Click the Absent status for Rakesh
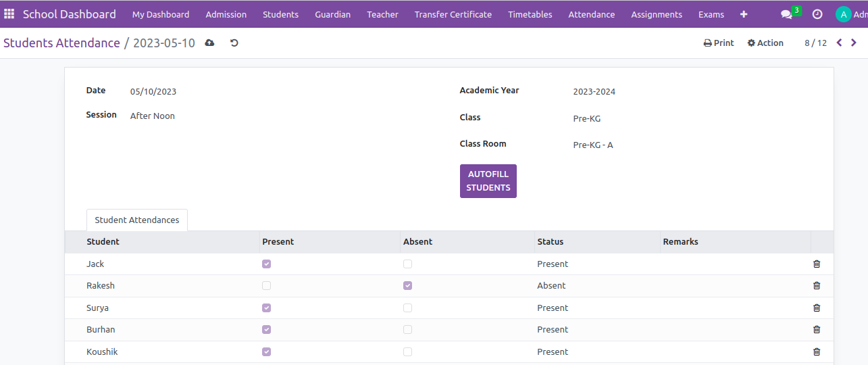Screen dimensions: 868x365 tap(551, 286)
